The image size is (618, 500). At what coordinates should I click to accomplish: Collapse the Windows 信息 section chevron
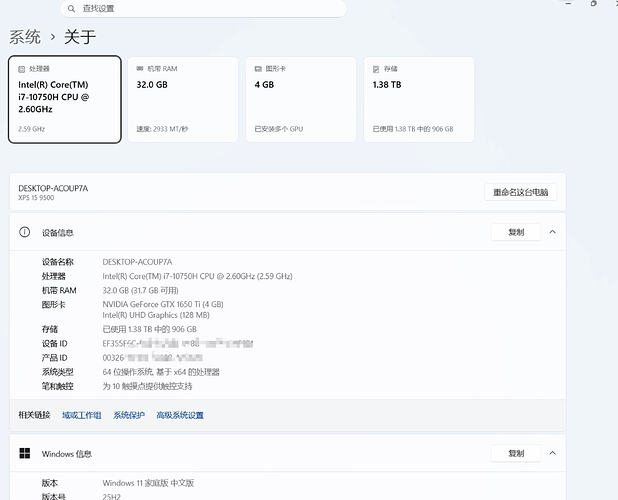[x=553, y=453]
